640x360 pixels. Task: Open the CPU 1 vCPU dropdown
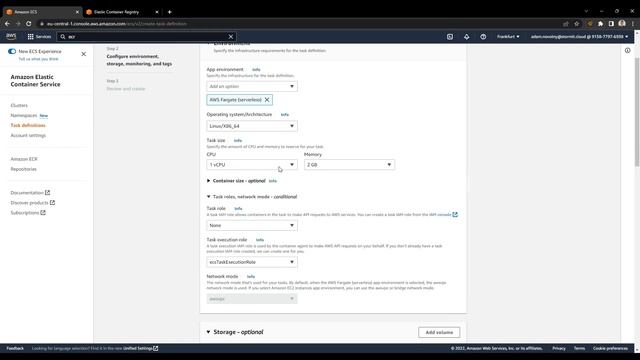[252, 164]
